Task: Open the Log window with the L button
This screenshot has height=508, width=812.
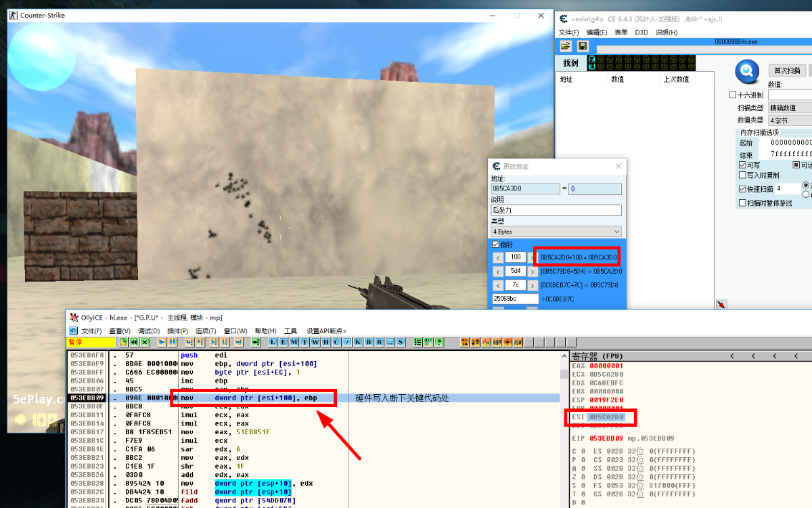Action: click(273, 342)
